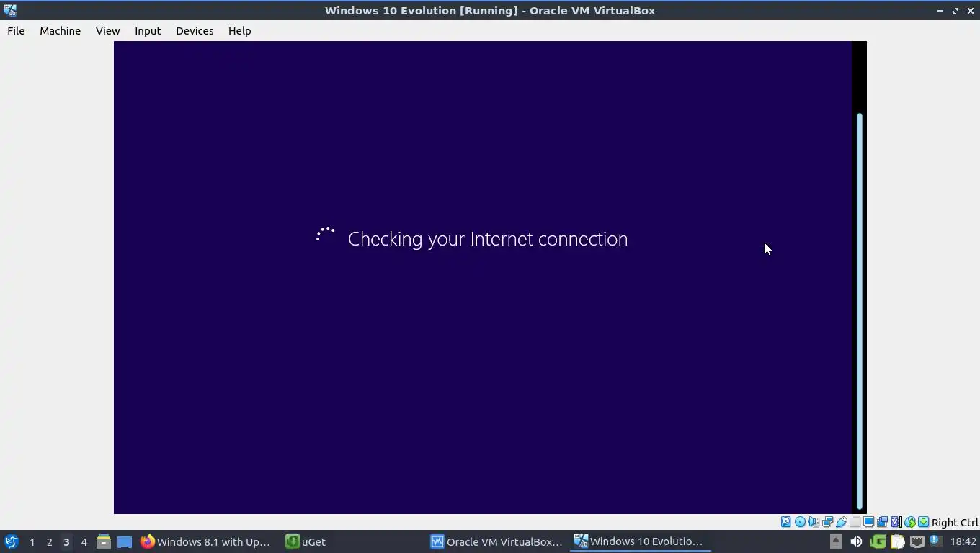Click the show desktop icon in taskbar
980x553 pixels.
click(x=125, y=541)
